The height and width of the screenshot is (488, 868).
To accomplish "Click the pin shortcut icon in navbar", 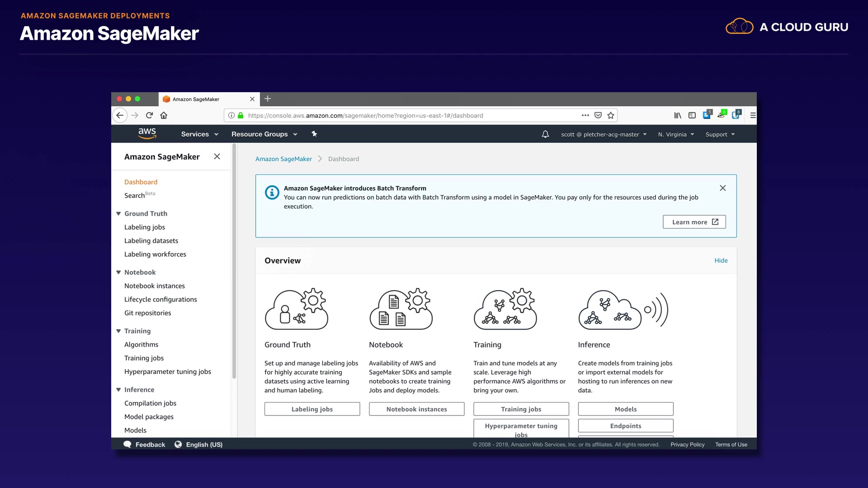I will [314, 134].
